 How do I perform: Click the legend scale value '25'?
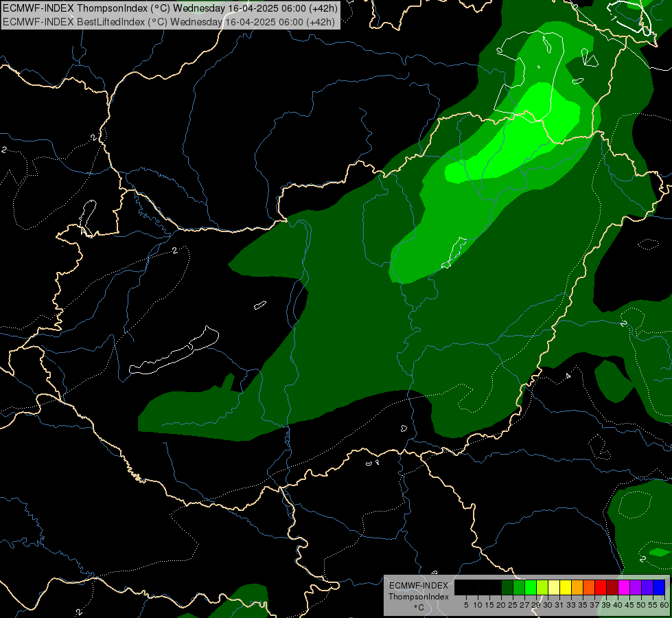(x=513, y=605)
